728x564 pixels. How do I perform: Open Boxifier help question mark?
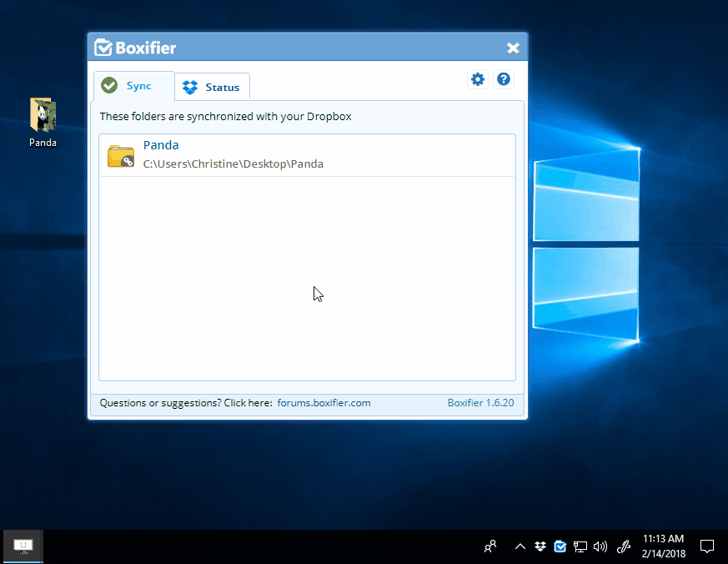point(504,79)
